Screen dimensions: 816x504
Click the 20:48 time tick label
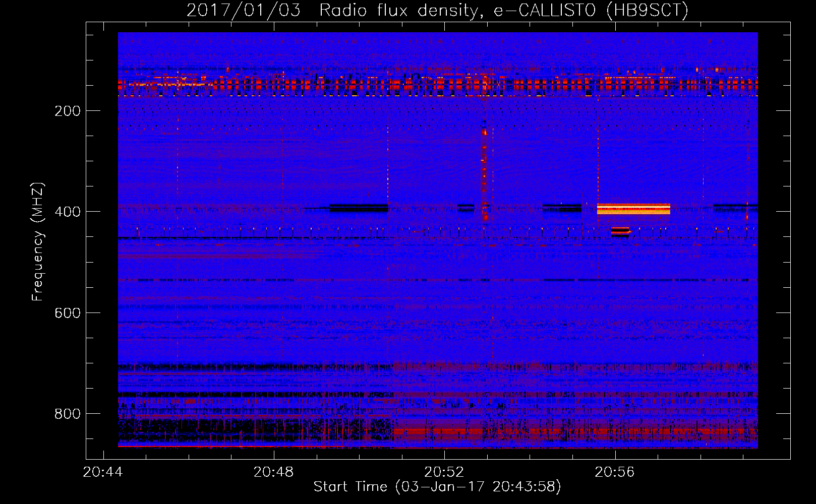coord(274,472)
